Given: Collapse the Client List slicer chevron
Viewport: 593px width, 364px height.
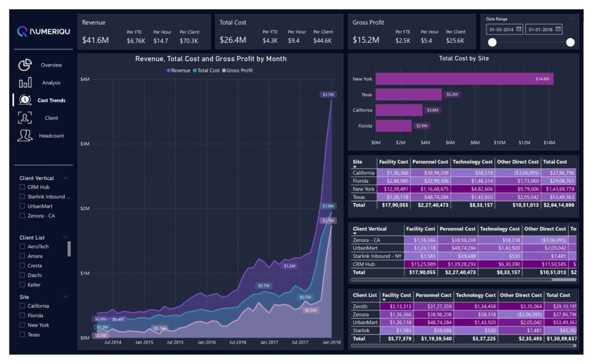Looking at the screenshot, I should [x=65, y=237].
